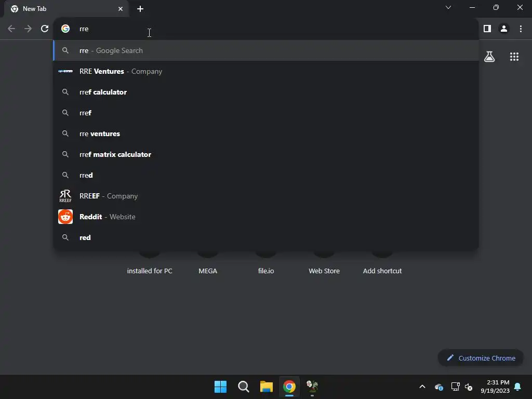Show hidden tray icons chevron

point(422,387)
